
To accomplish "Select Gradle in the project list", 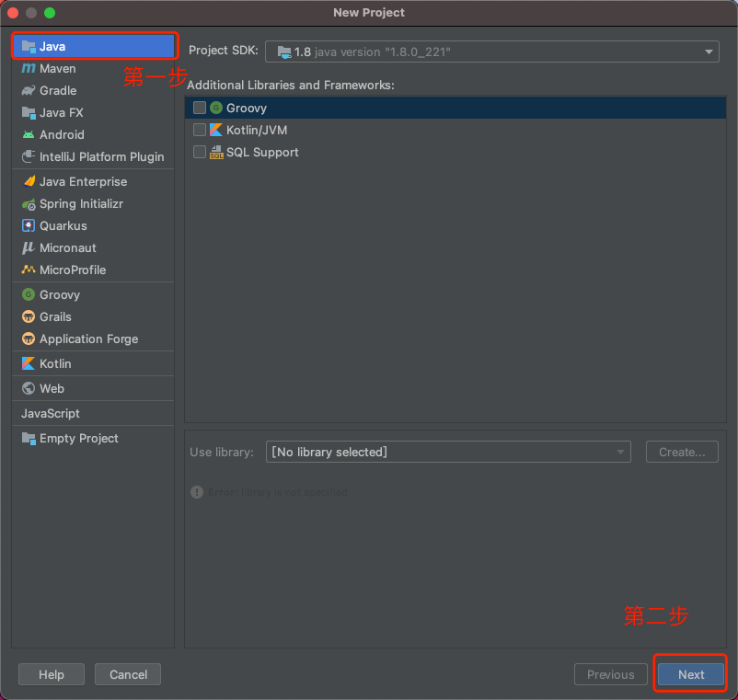I will [x=58, y=91].
